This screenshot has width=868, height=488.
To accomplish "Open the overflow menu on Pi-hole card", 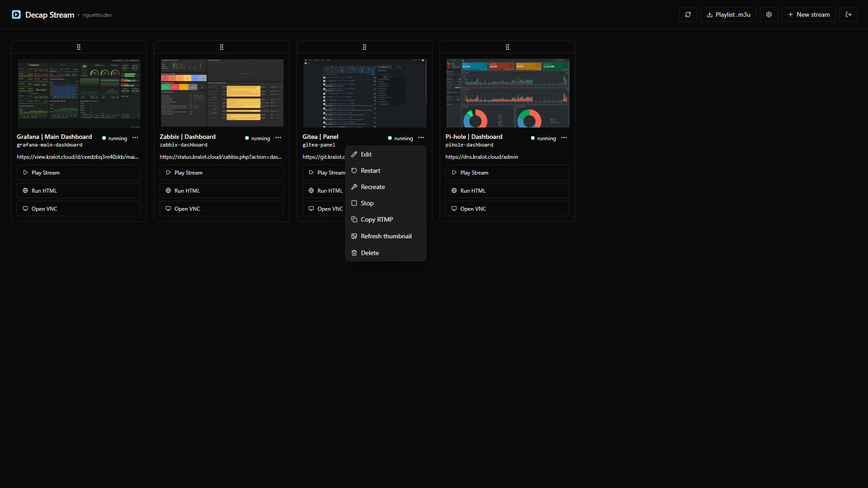I will [564, 138].
